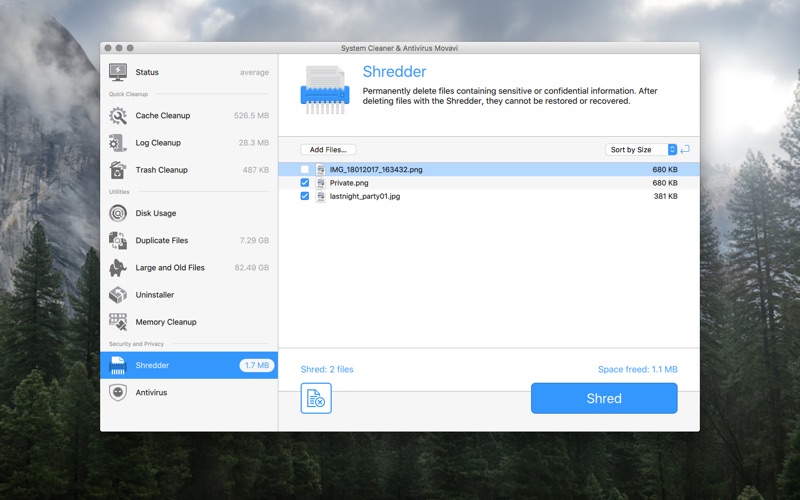
Task: Click the blue Shred button
Action: 603,398
